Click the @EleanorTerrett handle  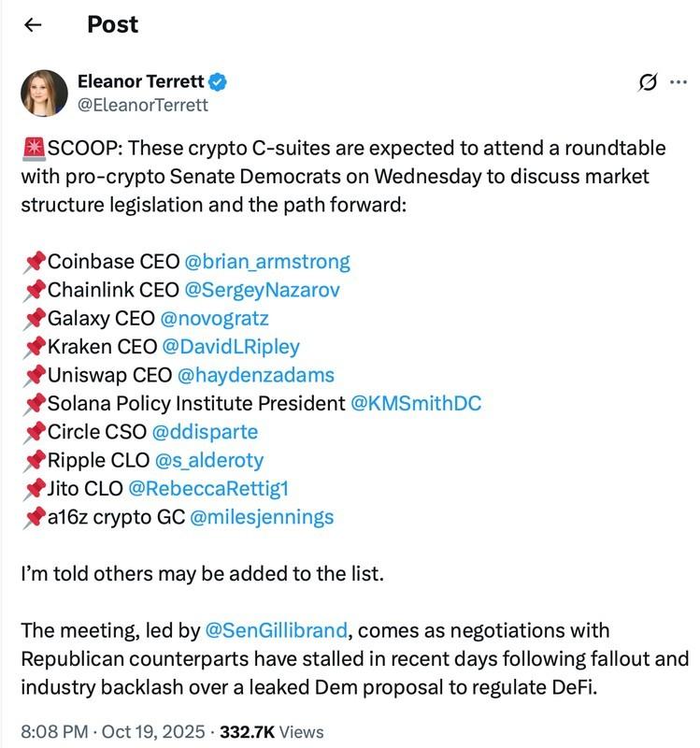coord(142,106)
